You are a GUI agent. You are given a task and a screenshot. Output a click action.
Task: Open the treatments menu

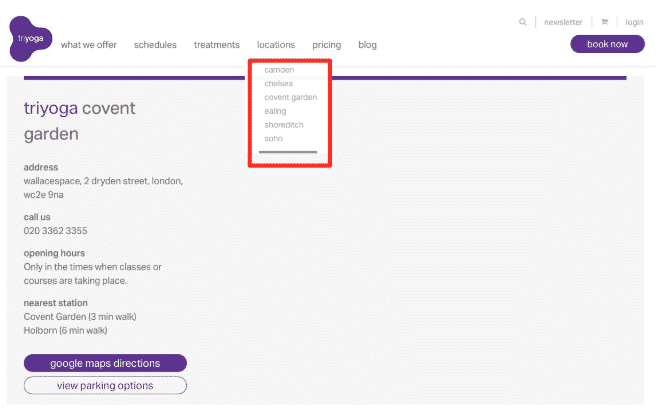tap(217, 45)
